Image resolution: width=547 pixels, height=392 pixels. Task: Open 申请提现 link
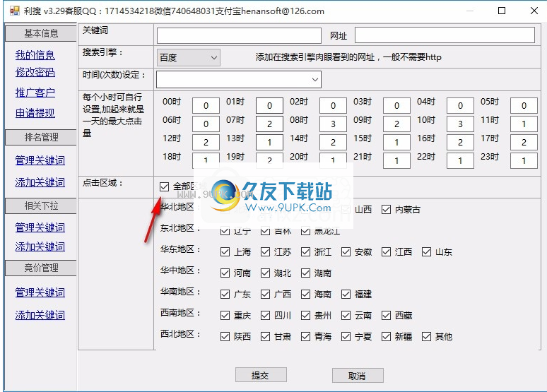[x=35, y=113]
